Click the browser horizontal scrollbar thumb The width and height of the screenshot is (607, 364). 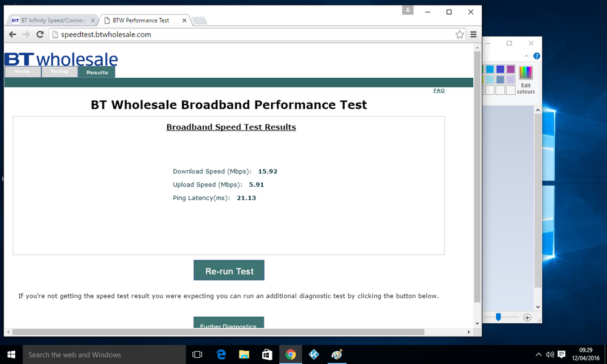click(x=218, y=332)
